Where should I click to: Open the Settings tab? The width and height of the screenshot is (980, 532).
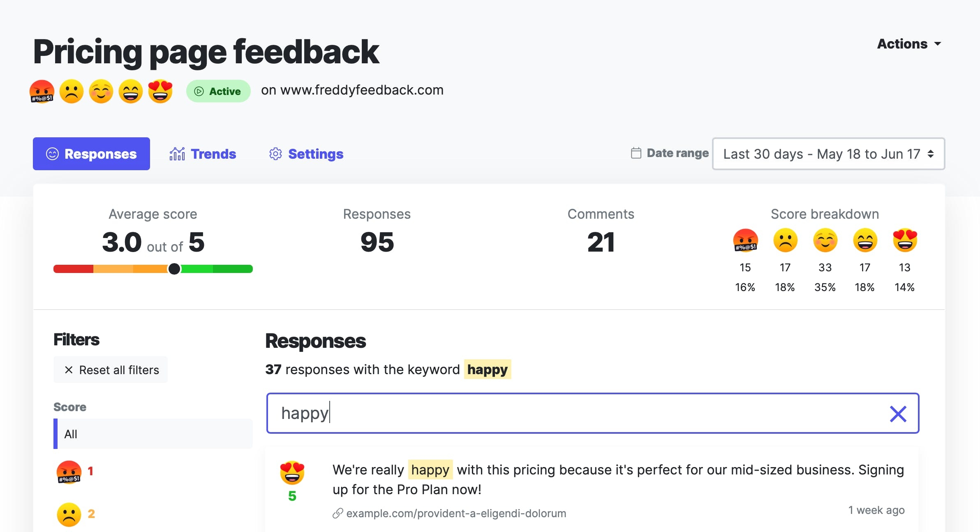[306, 154]
